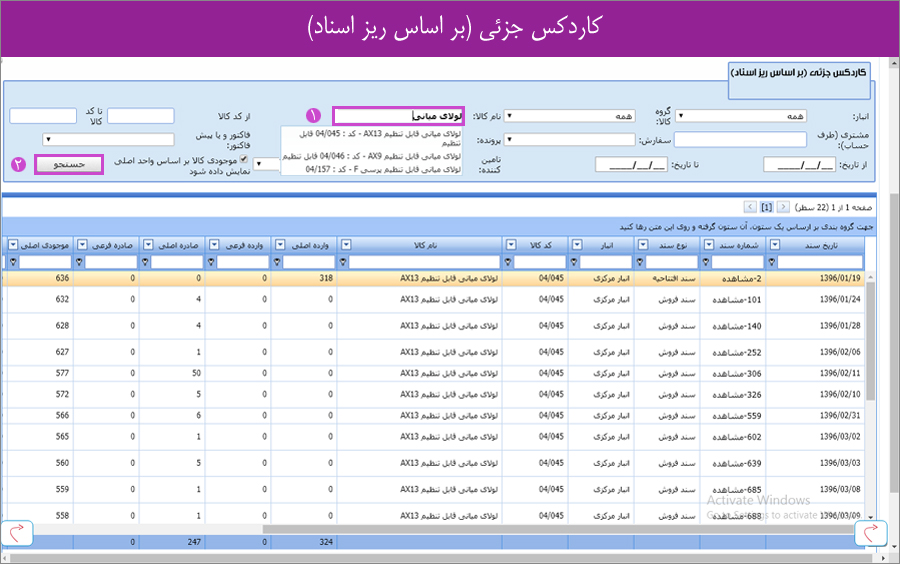Viewport: 900px width, 564px height.
Task: Open column menu for نام کالا column header
Action: (x=346, y=245)
